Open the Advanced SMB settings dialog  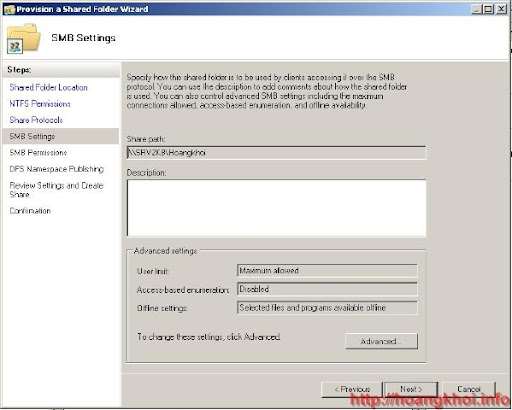[381, 341]
